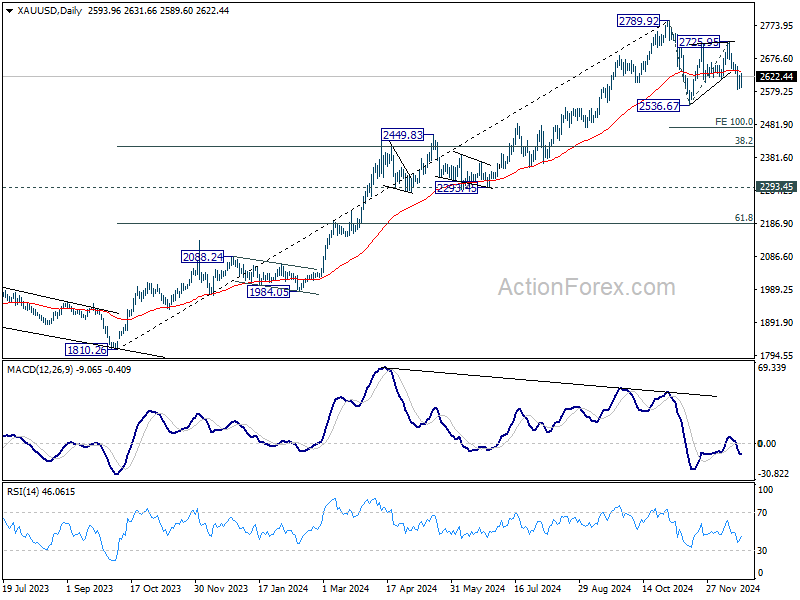Select the XAUUSD,Daily chart title
This screenshot has height=600, width=800.
[x=49, y=11]
